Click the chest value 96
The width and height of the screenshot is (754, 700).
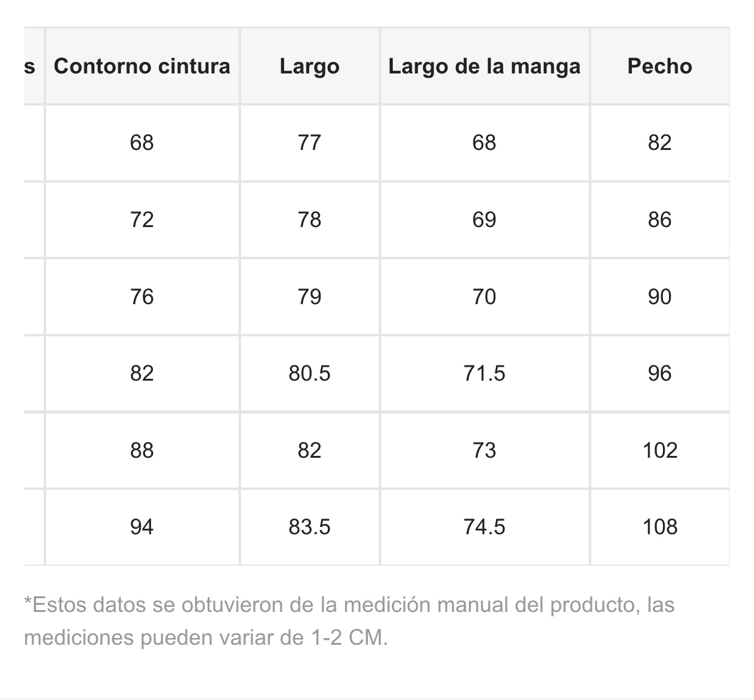(x=660, y=373)
